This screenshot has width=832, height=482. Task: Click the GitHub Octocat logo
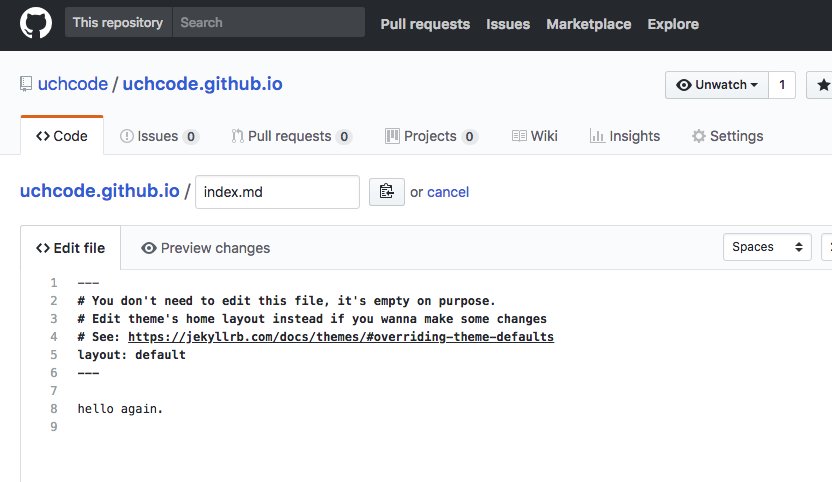36,23
